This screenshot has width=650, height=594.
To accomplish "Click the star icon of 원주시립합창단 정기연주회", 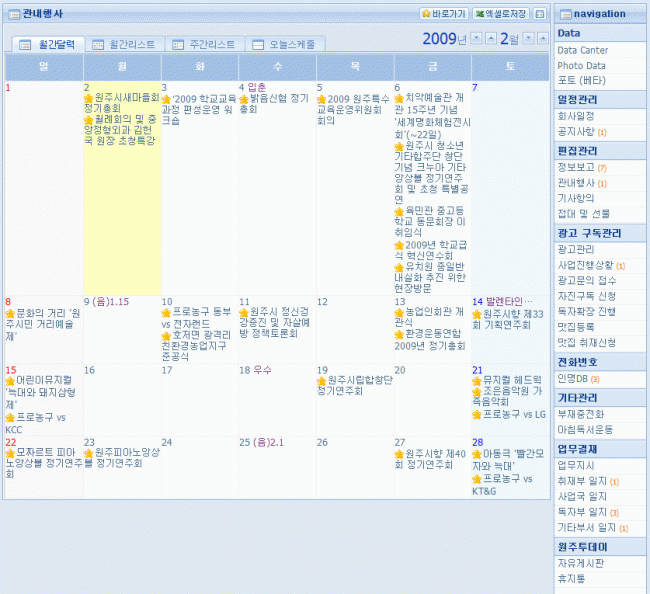I will (322, 381).
